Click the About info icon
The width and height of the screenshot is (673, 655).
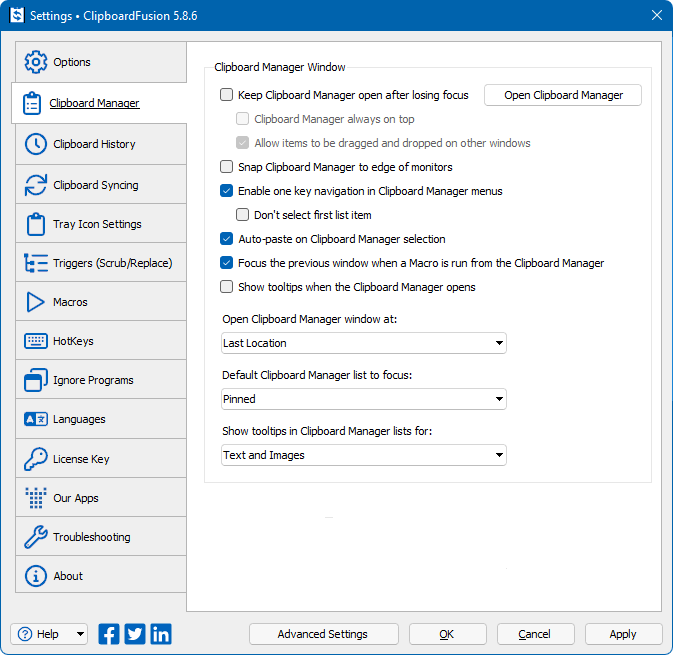(36, 576)
